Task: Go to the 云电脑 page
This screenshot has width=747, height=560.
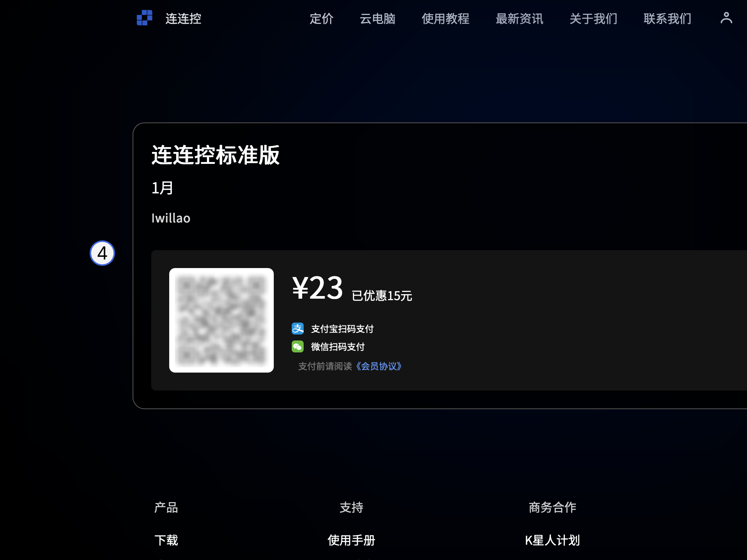Action: [378, 19]
